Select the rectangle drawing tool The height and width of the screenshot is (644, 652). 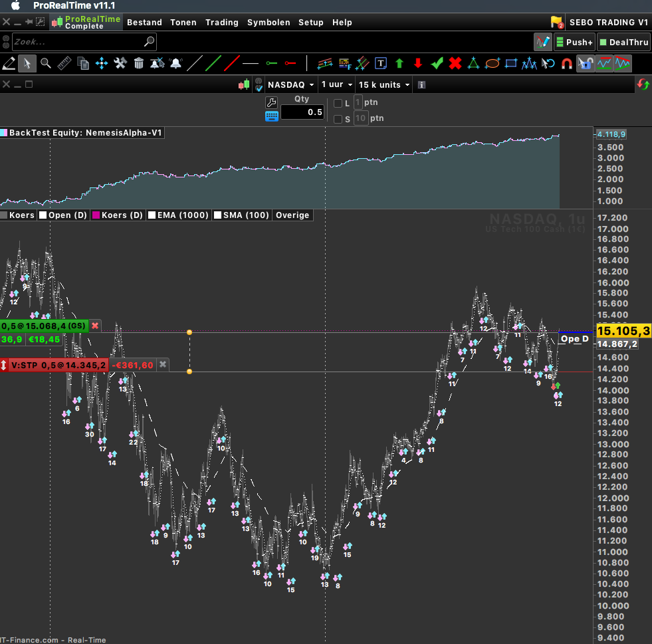click(511, 64)
